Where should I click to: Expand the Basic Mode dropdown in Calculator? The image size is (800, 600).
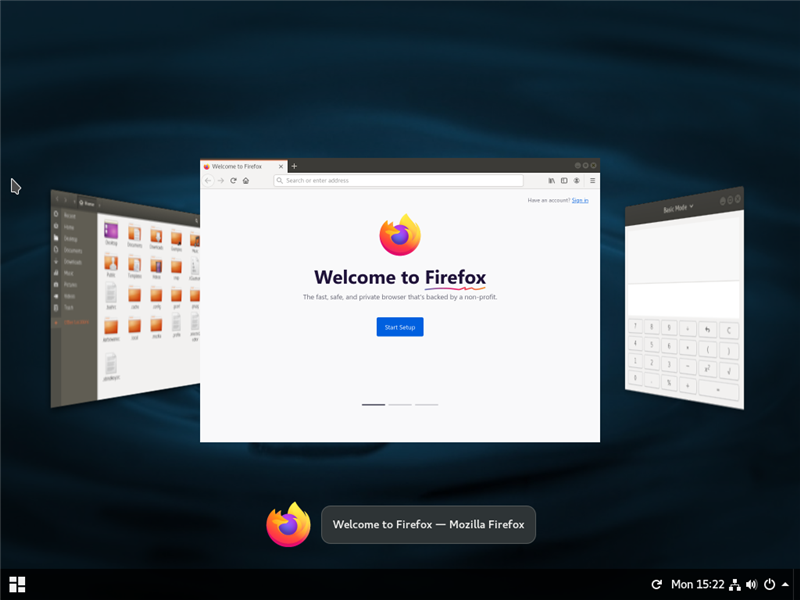tap(678, 208)
